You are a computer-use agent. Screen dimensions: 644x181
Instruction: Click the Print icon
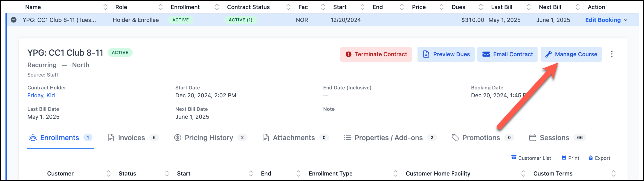click(564, 158)
